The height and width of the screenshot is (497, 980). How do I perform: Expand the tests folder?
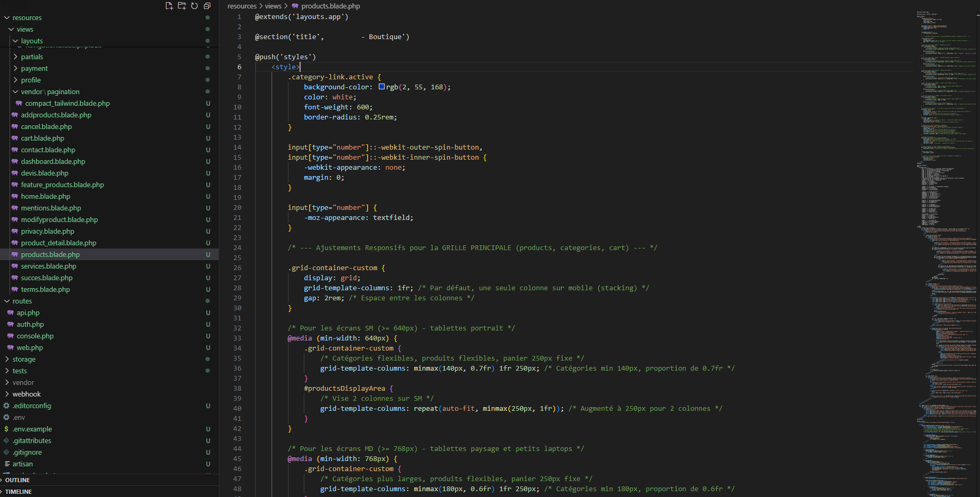pyautogui.click(x=109, y=371)
